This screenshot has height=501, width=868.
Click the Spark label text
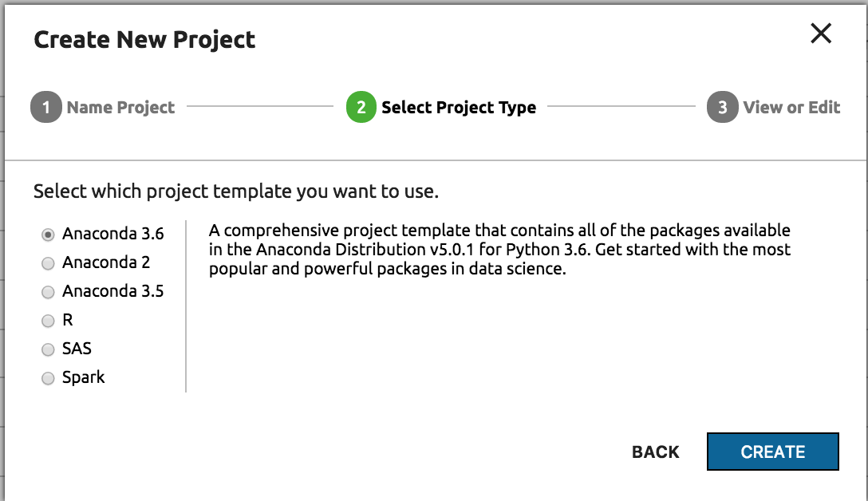pyautogui.click(x=84, y=377)
